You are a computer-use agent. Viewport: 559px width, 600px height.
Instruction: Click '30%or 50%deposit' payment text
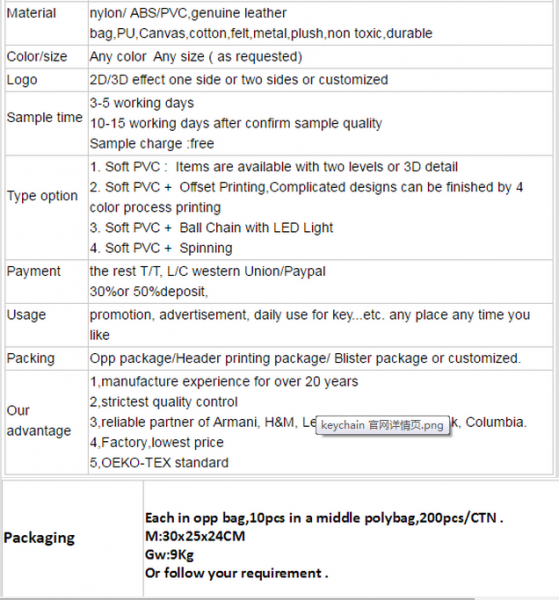pyautogui.click(x=149, y=292)
